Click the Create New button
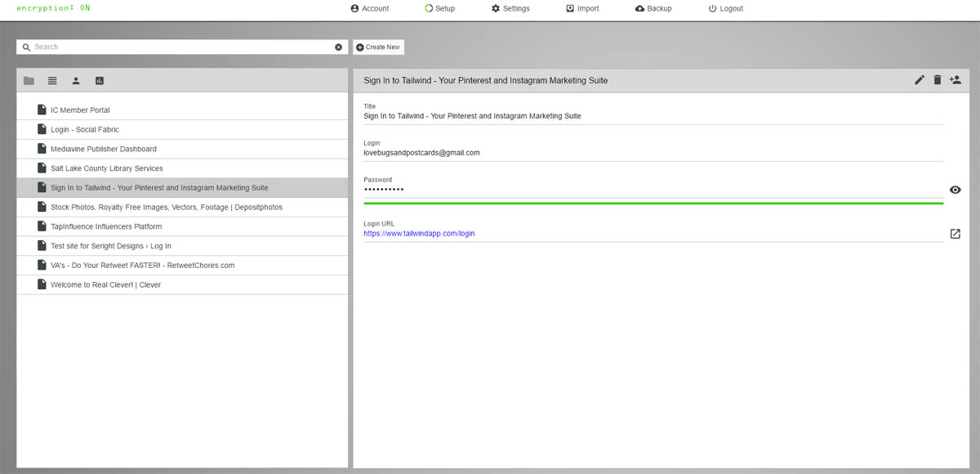Screen dimensions: 980x474 (x=378, y=47)
